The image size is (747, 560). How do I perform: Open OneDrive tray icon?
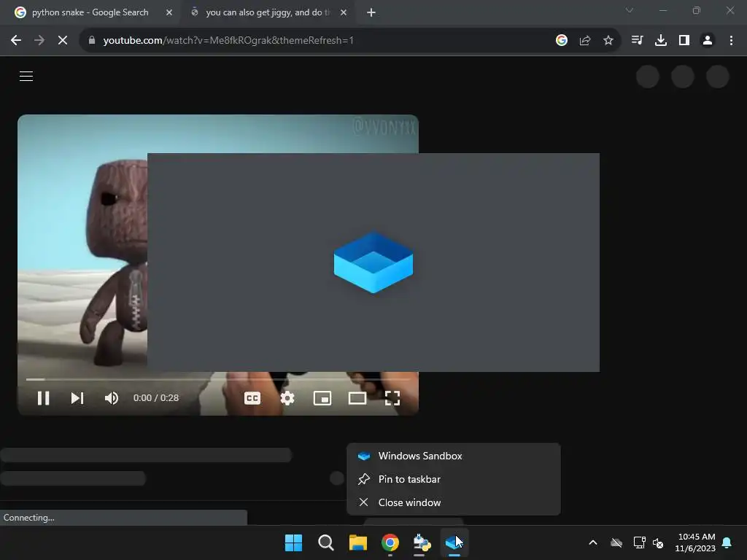(x=616, y=542)
